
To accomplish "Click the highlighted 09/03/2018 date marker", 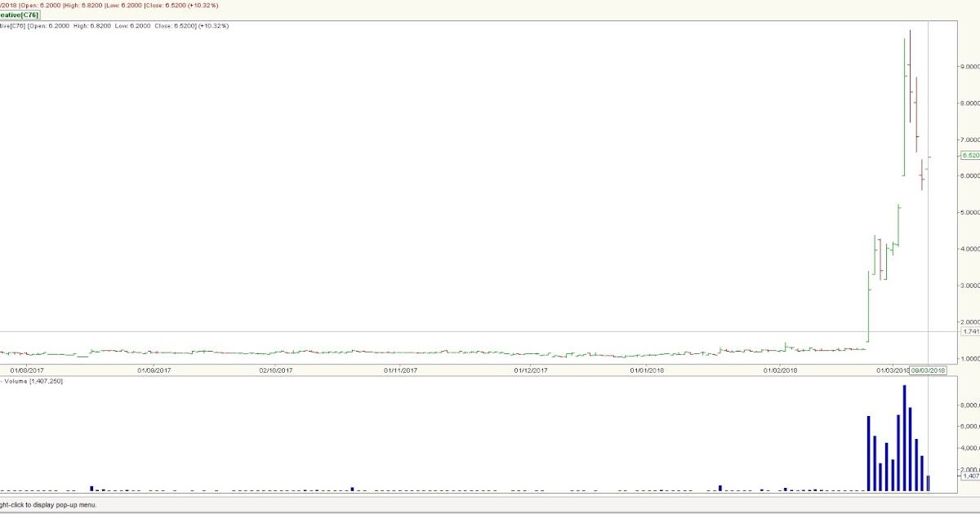I will 929,370.
